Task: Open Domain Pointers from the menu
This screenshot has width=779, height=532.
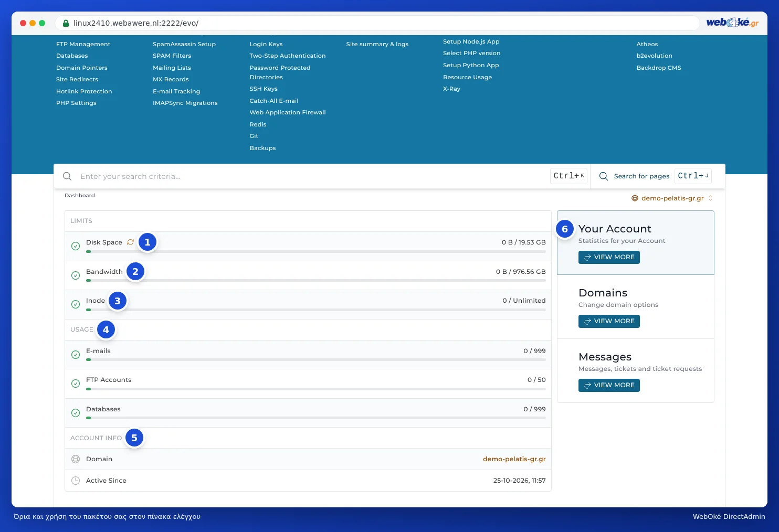Action: pyautogui.click(x=82, y=68)
